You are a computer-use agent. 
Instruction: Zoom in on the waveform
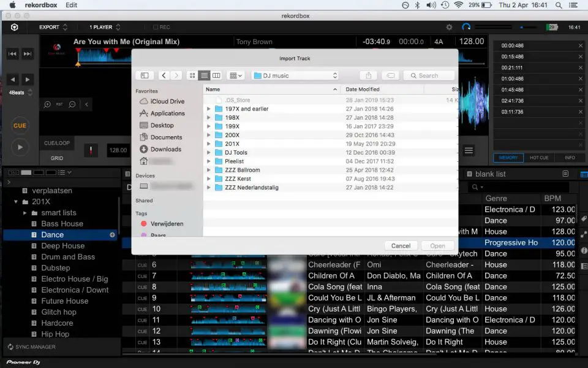(47, 104)
